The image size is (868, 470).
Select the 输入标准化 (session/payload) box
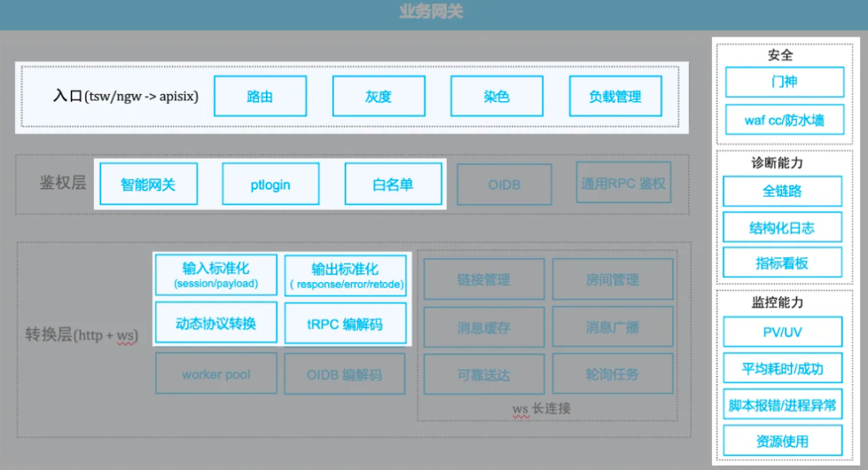pos(216,275)
